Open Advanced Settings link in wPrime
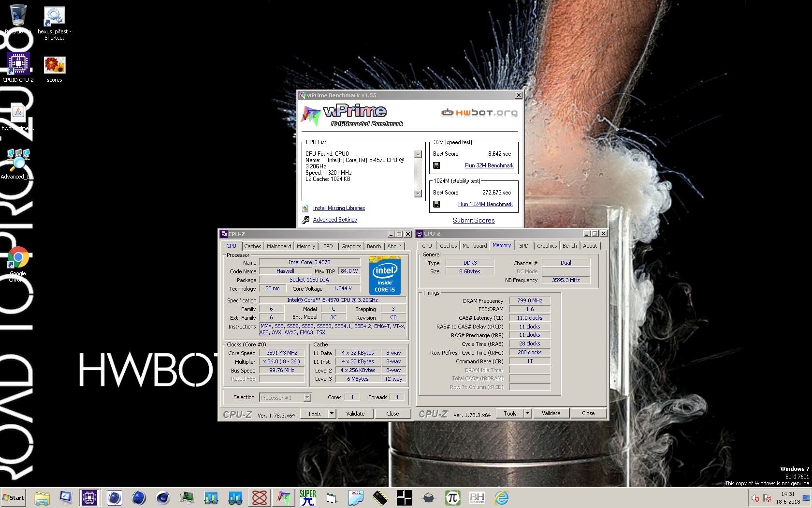 [x=335, y=220]
